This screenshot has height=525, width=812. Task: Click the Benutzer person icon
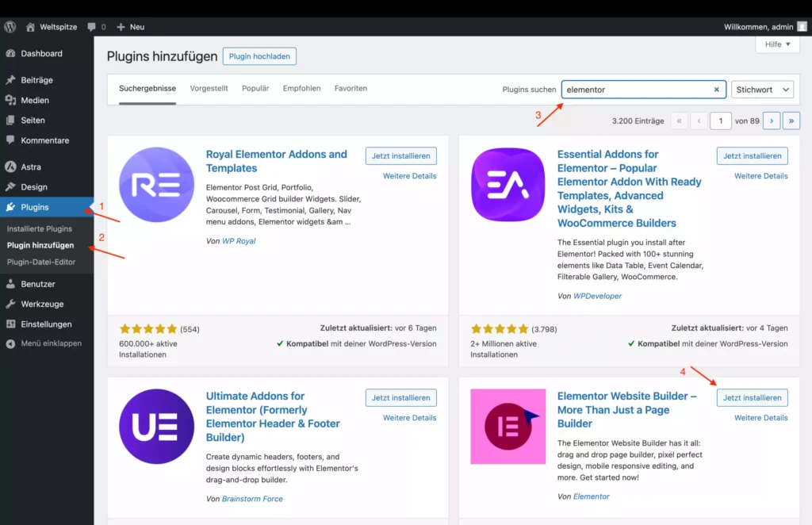(x=10, y=284)
